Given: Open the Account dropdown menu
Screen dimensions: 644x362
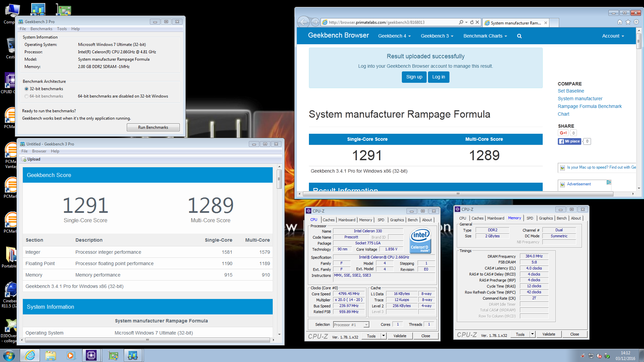Looking at the screenshot, I should pyautogui.click(x=613, y=36).
